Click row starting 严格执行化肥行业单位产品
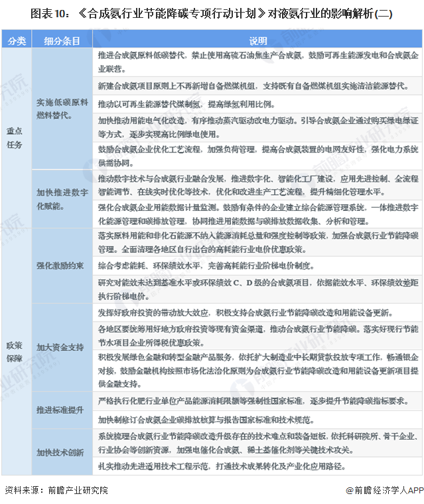This screenshot has height=504, width=424. [257, 401]
